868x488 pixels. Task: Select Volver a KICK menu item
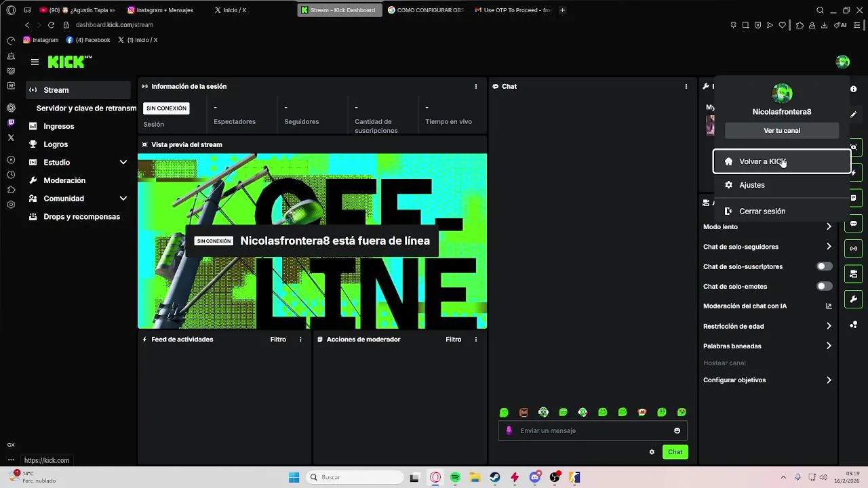pos(782,162)
